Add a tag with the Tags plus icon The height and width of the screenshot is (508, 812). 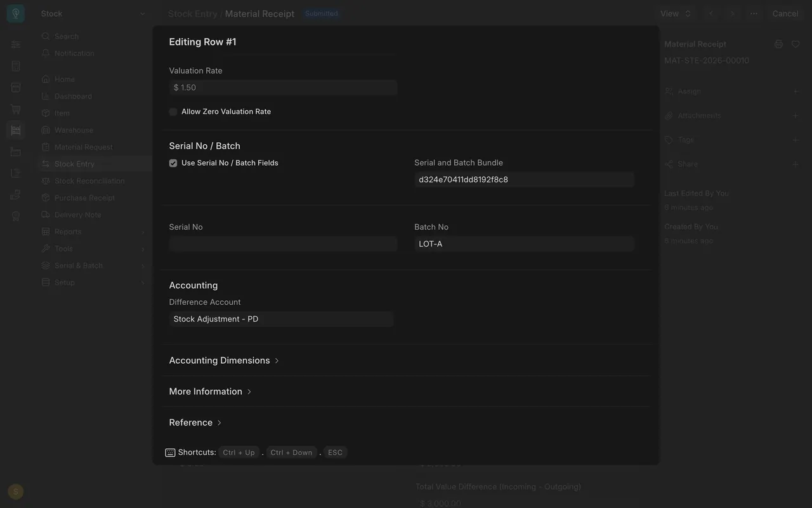[x=796, y=140]
